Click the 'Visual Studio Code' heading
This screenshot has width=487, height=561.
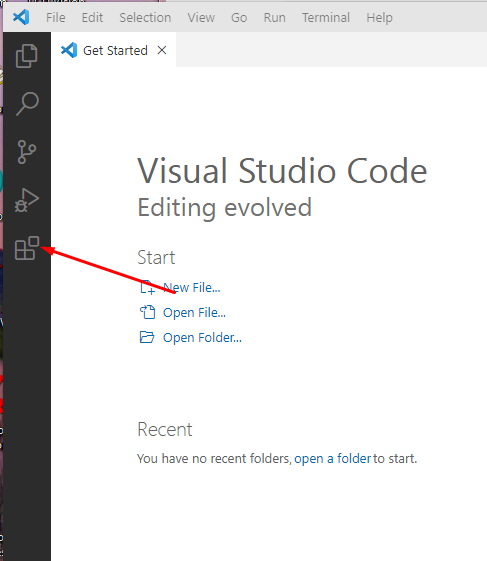coord(282,171)
